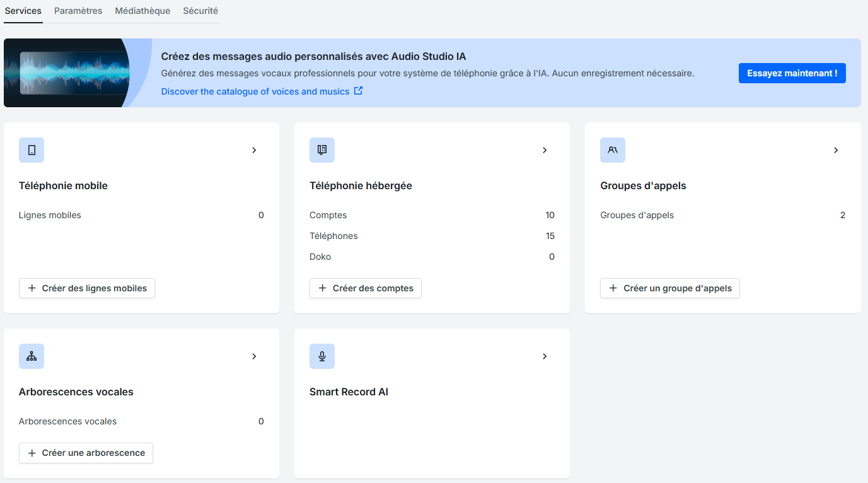This screenshot has height=483, width=868.
Task: Click the Arborescences vocales card title
Action: click(76, 392)
